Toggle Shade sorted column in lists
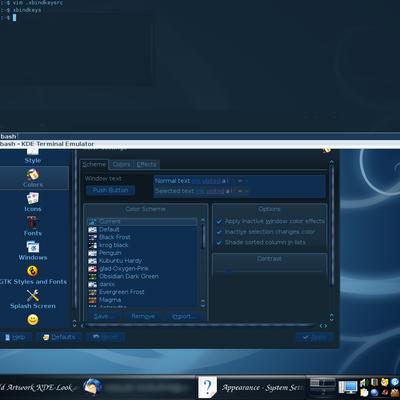The image size is (400, 400). [261, 242]
